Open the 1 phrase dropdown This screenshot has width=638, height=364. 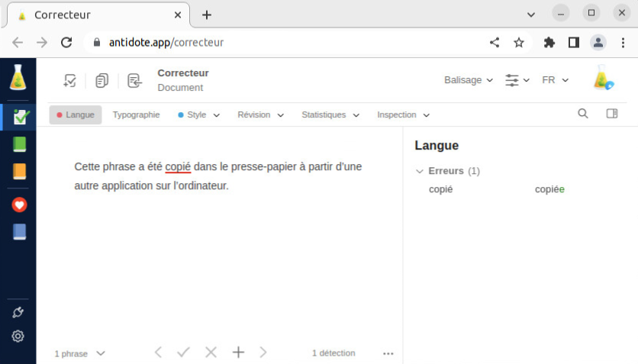[x=79, y=353]
